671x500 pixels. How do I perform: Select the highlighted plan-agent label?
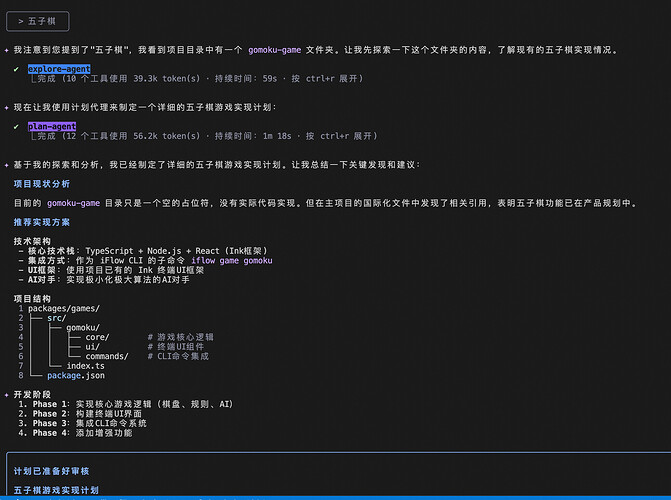51,127
